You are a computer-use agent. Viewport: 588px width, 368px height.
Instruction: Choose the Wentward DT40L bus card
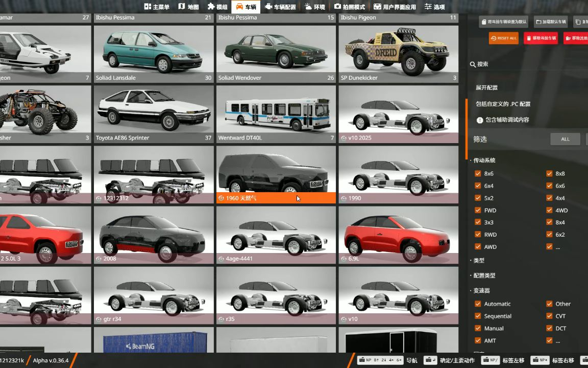click(276, 114)
